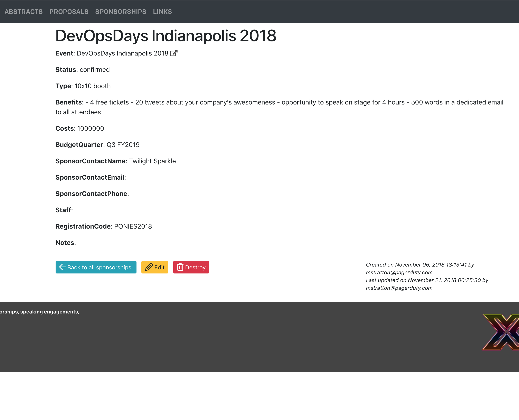
Task: Click the email under Last updated on
Action: [x=399, y=288]
